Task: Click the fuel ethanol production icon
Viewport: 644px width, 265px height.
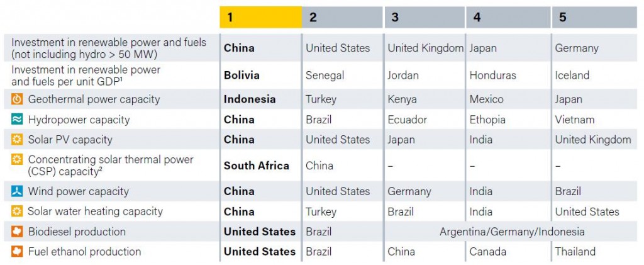Action: click(17, 252)
